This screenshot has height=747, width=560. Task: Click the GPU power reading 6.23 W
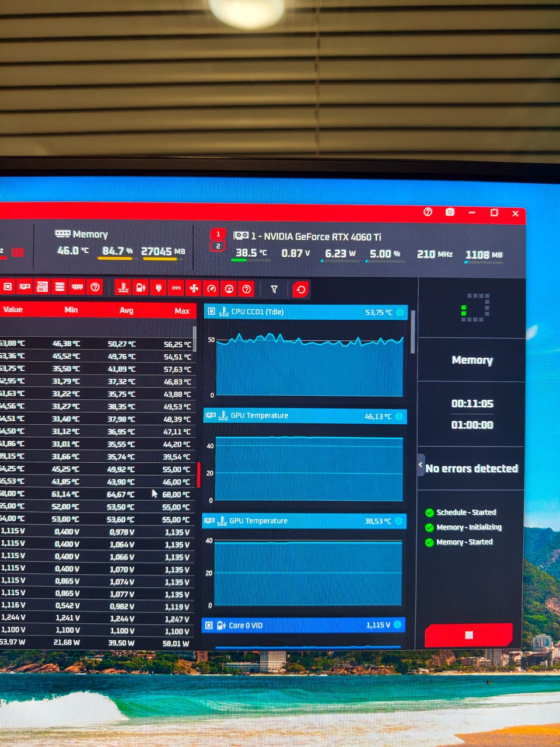pyautogui.click(x=340, y=253)
